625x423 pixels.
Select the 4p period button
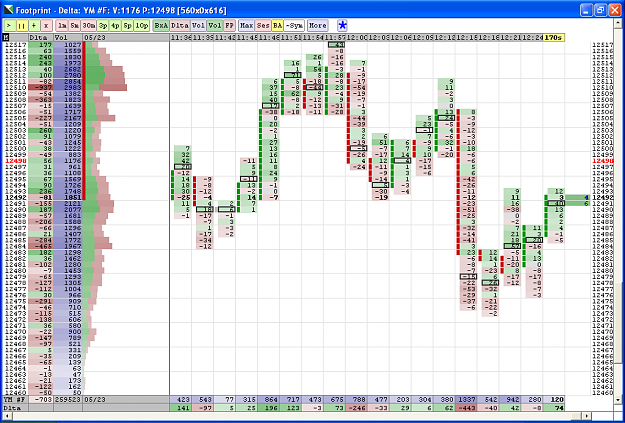pyautogui.click(x=115, y=26)
